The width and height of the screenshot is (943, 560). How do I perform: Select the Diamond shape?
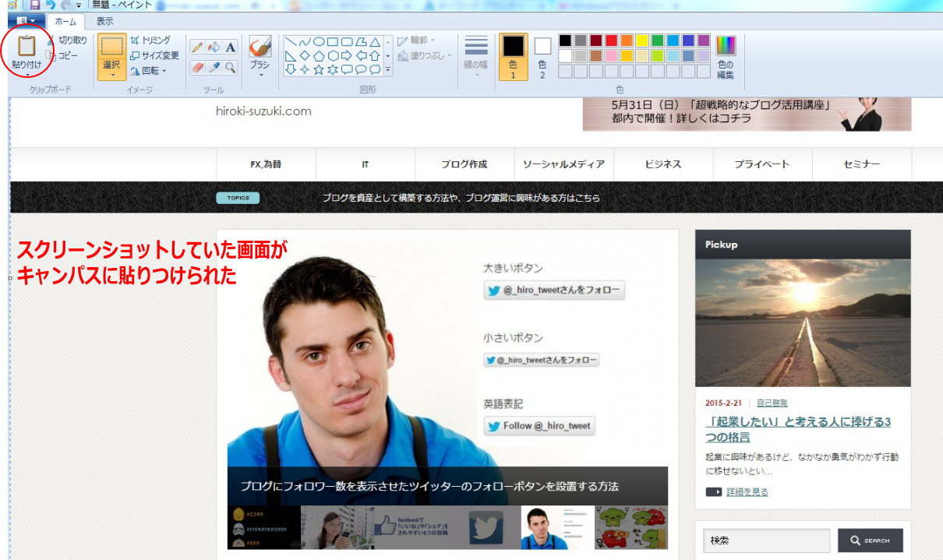coord(305,55)
